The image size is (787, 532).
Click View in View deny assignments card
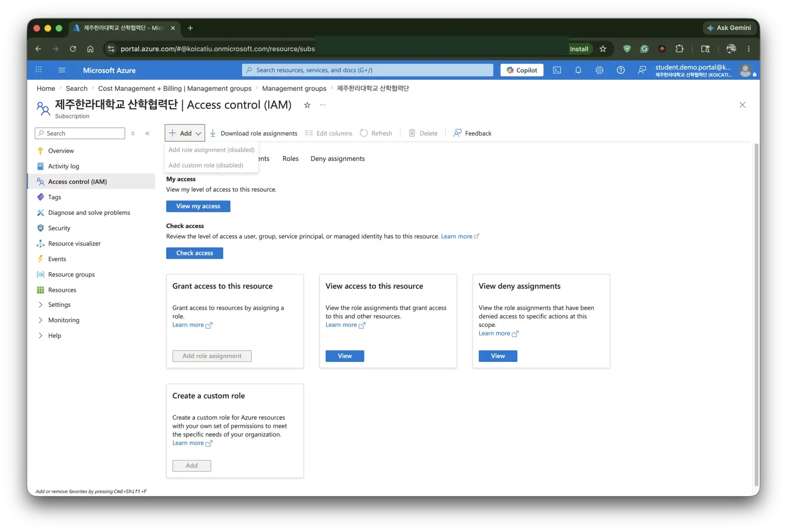(x=498, y=356)
